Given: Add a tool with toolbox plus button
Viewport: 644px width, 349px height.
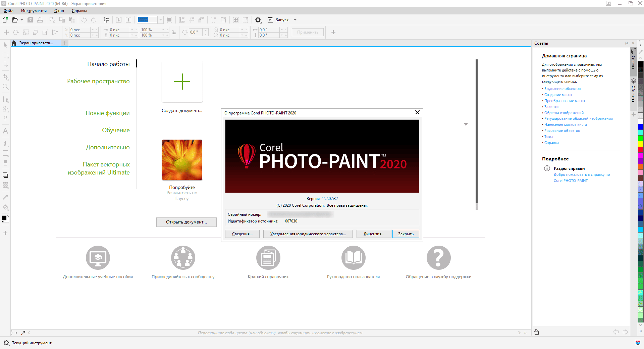Looking at the screenshot, I should (5, 233).
